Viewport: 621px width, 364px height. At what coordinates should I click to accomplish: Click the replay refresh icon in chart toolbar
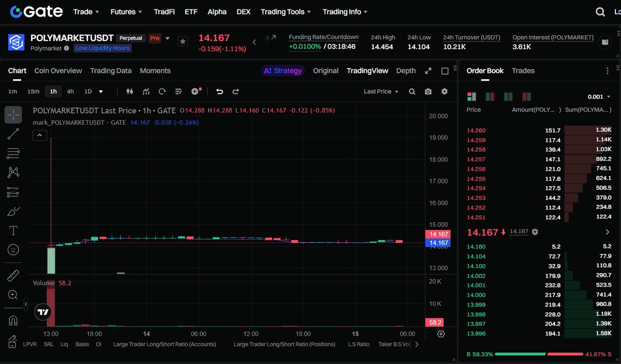[162, 92]
